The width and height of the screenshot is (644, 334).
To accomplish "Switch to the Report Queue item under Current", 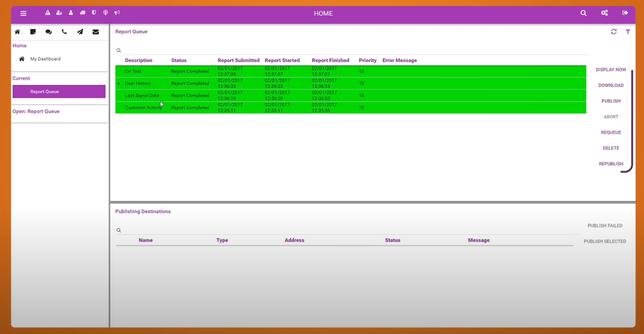I will click(59, 91).
